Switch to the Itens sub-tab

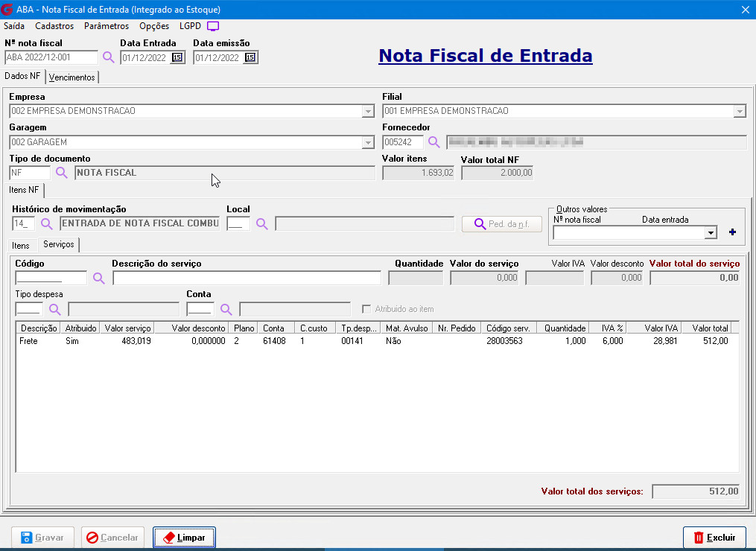[21, 246]
